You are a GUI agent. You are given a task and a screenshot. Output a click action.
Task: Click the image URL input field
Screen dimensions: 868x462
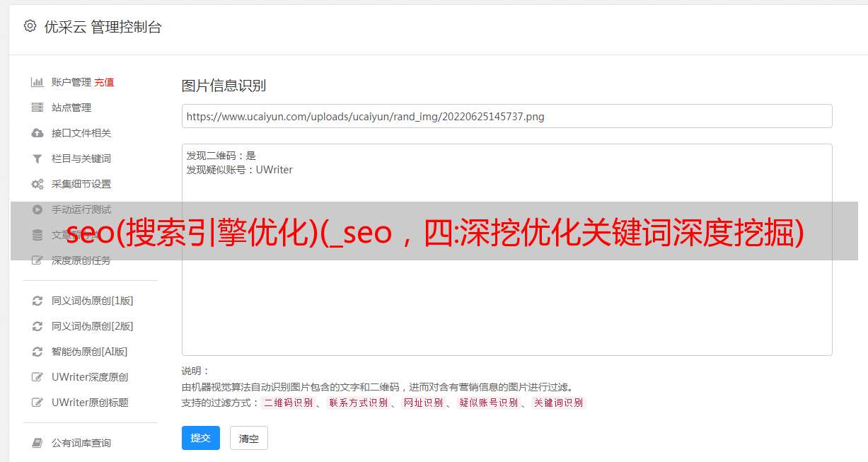click(507, 116)
